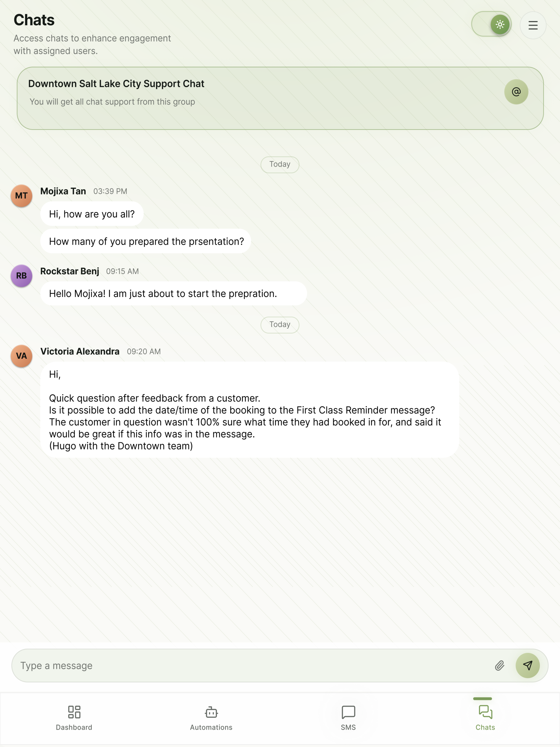Click Mojixa Tan's MT avatar
Viewport: 560px width, 747px height.
pyautogui.click(x=22, y=195)
